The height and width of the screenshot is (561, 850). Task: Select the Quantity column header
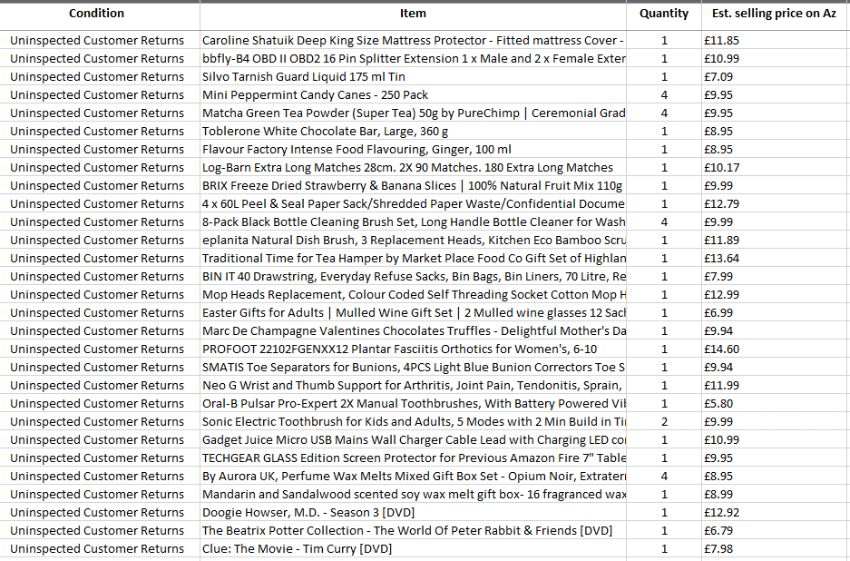tap(664, 14)
